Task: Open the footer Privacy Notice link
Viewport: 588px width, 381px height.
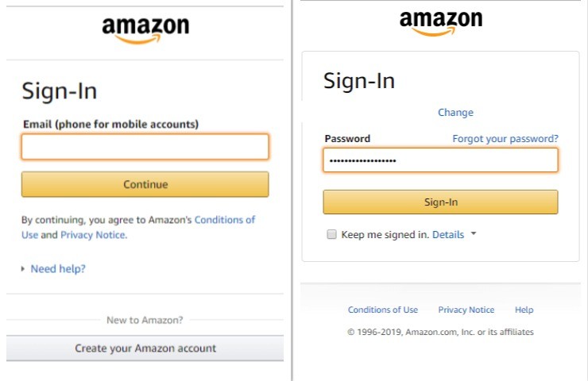Action: (x=466, y=310)
